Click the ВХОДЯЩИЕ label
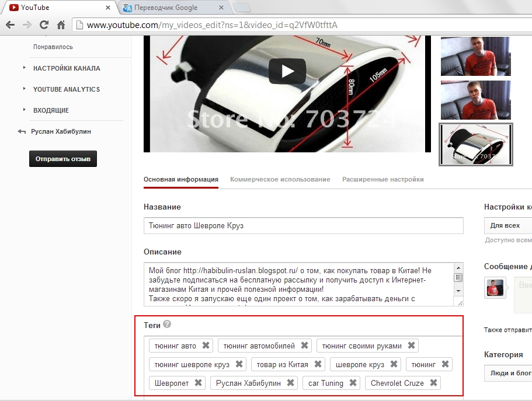The height and width of the screenshot is (401, 532). 51,110
